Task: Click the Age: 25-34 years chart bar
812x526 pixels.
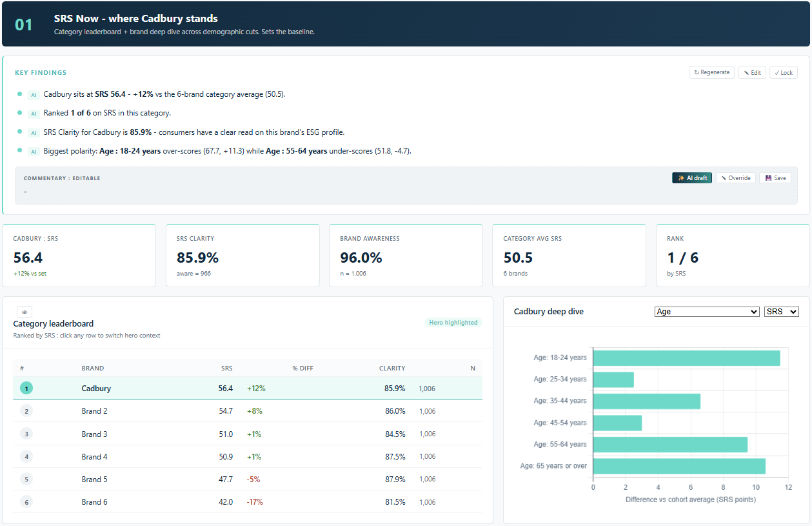Action: pos(613,379)
